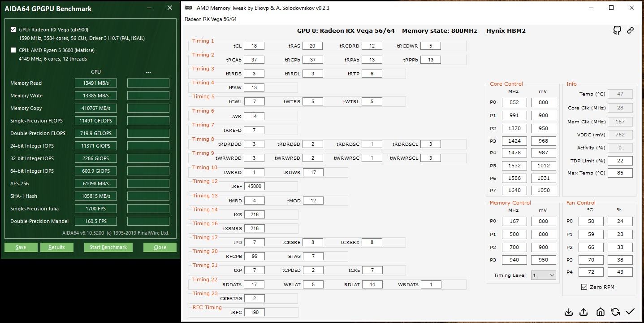Click Memory Control P3 MHz field 940

[x=514, y=260]
